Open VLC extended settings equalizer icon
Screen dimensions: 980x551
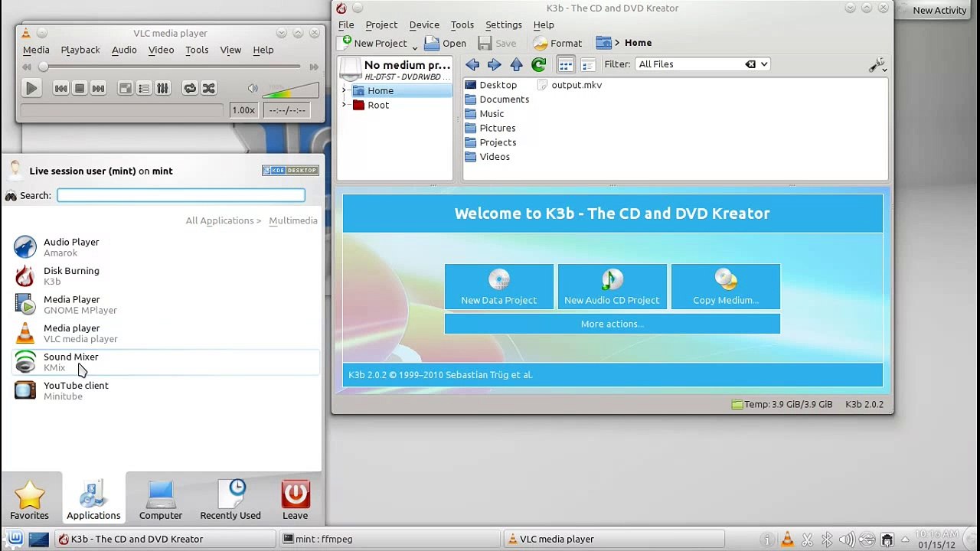click(x=162, y=89)
